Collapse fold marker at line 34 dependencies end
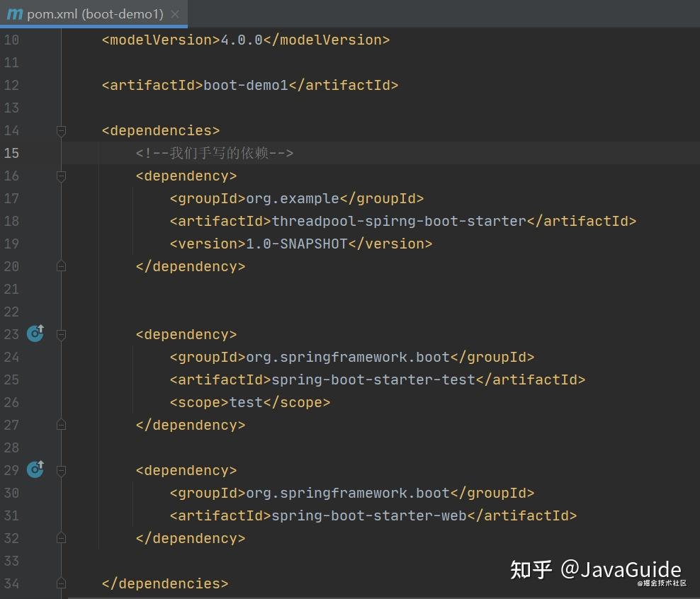700x599 pixels. pos(62,583)
